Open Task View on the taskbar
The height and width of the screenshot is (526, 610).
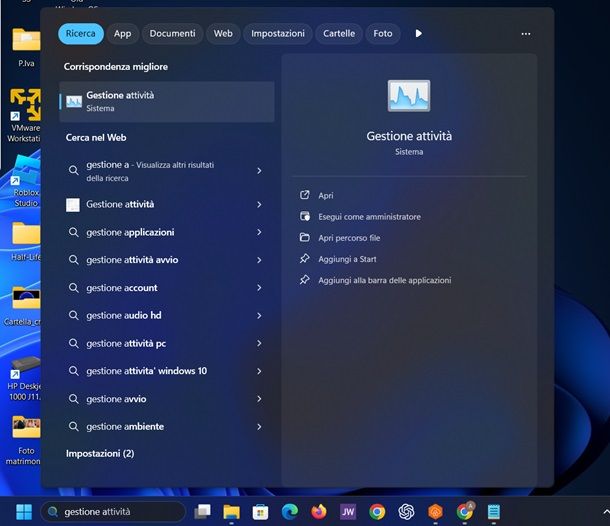coord(202,512)
